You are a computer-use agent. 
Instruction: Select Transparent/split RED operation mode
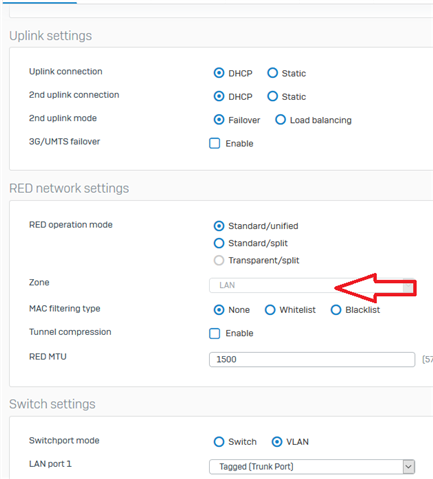tap(219, 260)
